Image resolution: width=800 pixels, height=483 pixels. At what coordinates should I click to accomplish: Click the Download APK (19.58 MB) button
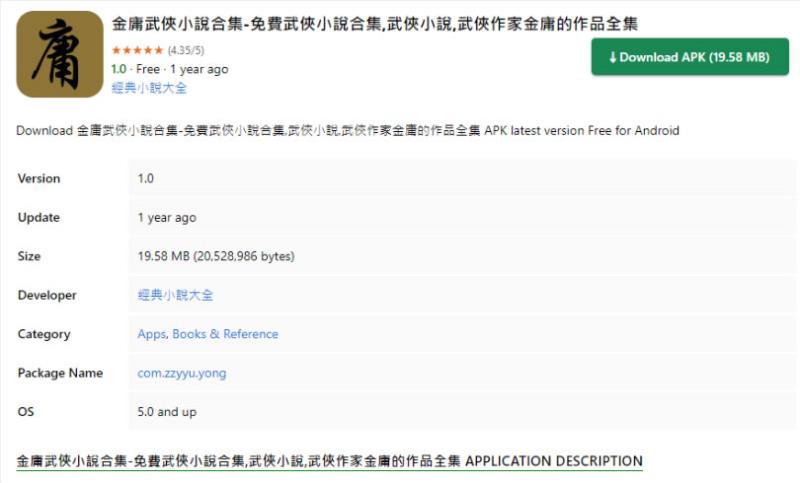click(690, 57)
